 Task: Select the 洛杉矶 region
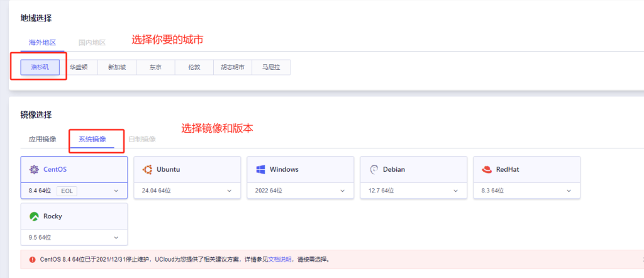coord(40,67)
